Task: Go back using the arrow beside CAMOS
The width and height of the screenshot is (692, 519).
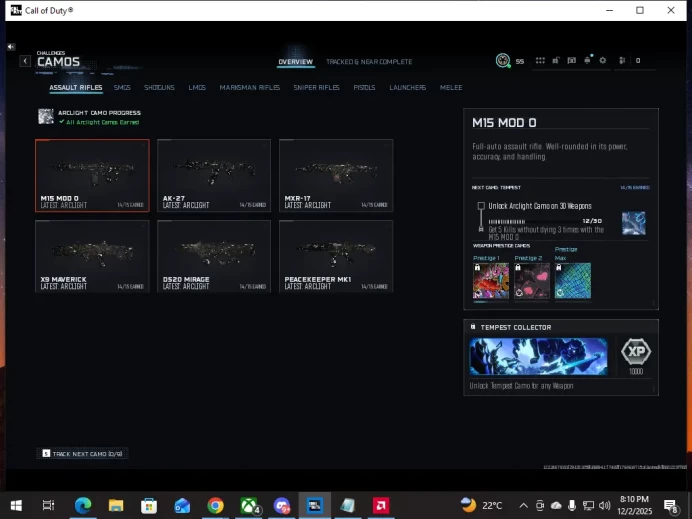Action: [x=25, y=61]
